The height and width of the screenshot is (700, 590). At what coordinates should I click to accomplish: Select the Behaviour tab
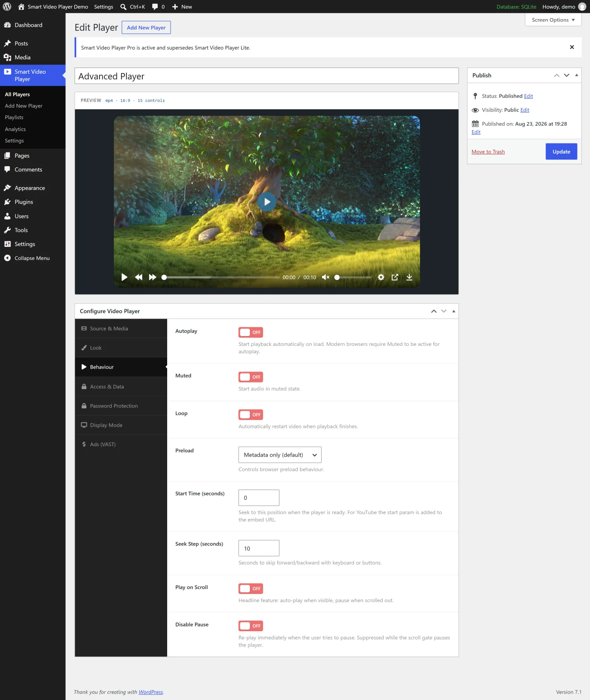pos(121,367)
